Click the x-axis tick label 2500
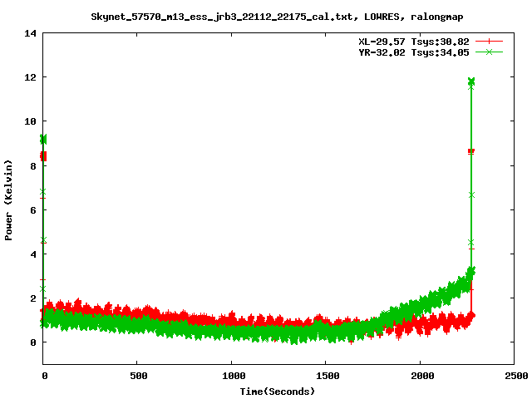The width and height of the screenshot is (532, 399). pyautogui.click(x=516, y=376)
